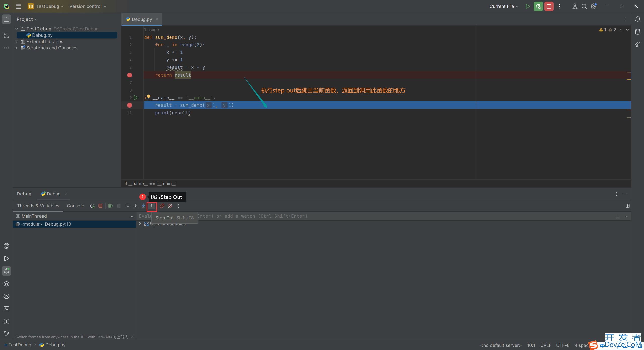
Task: Click the '1 usage' hint above sum_demo
Action: 151,30
